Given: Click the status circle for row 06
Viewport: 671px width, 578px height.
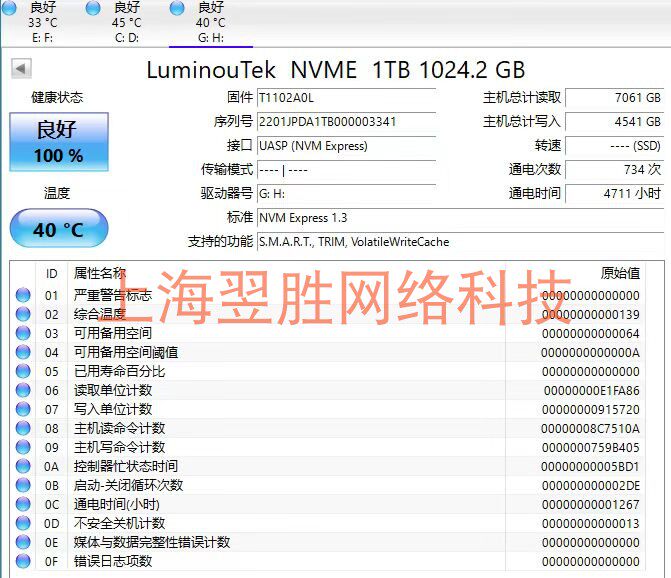Looking at the screenshot, I should pyautogui.click(x=23, y=390).
